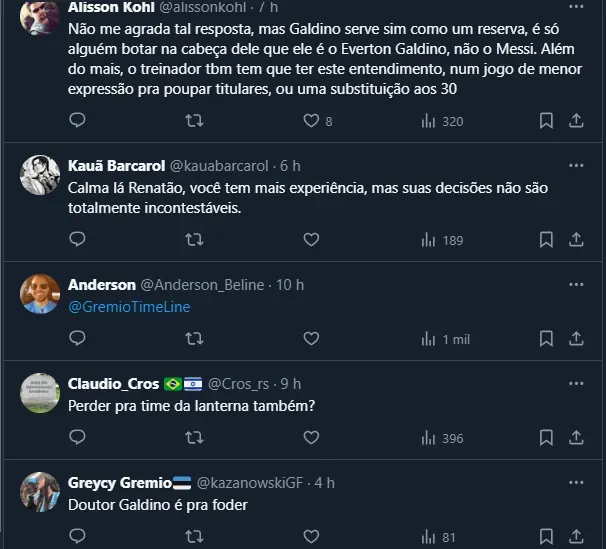Open more options on Claudio_Cros tweet
606x549 pixels.
576,384
